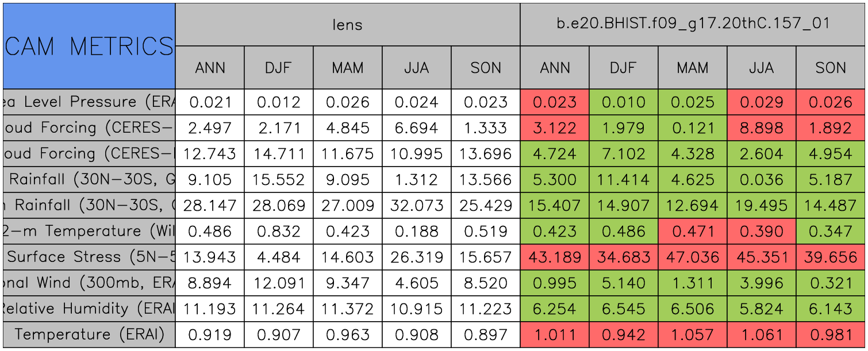Viewport: 868px width, 351px height.
Task: Click the CAM METRICS title cell
Action: tap(89, 46)
